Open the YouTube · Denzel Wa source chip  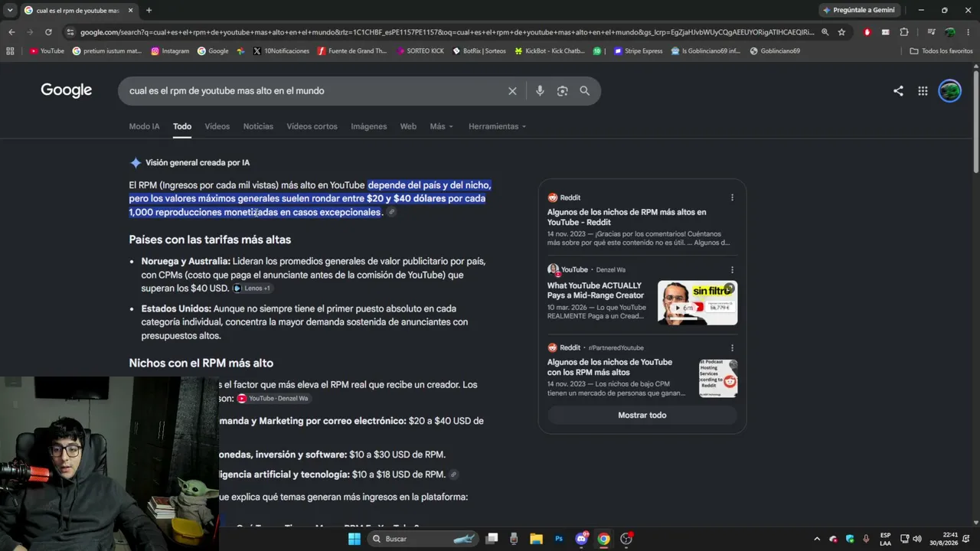(x=273, y=399)
